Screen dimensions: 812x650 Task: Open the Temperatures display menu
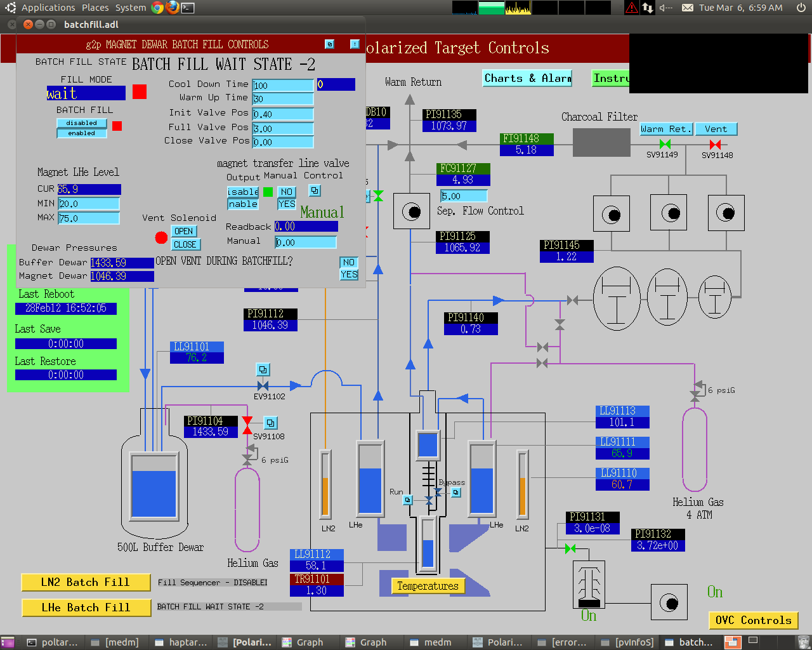pyautogui.click(x=428, y=586)
